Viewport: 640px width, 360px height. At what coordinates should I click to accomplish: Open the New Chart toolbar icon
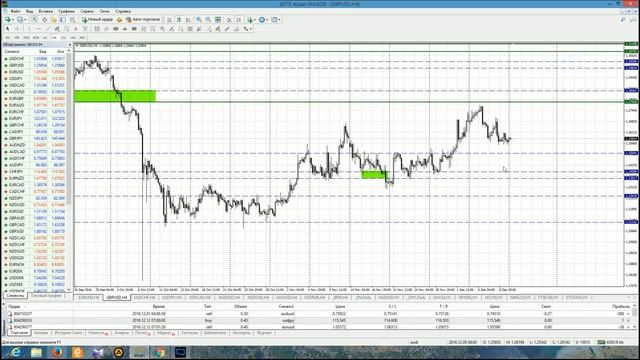pyautogui.click(x=7, y=20)
